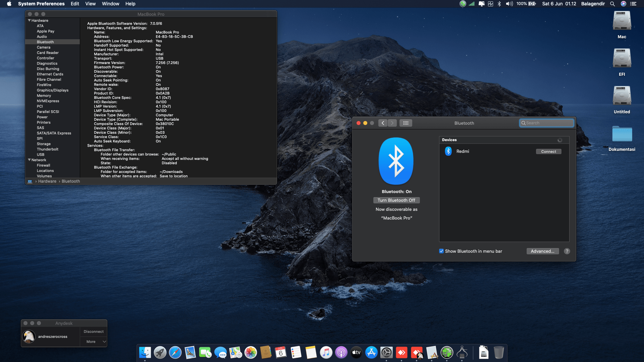Expand the More dropdown in Anydesk
The height and width of the screenshot is (362, 644).
[94, 342]
